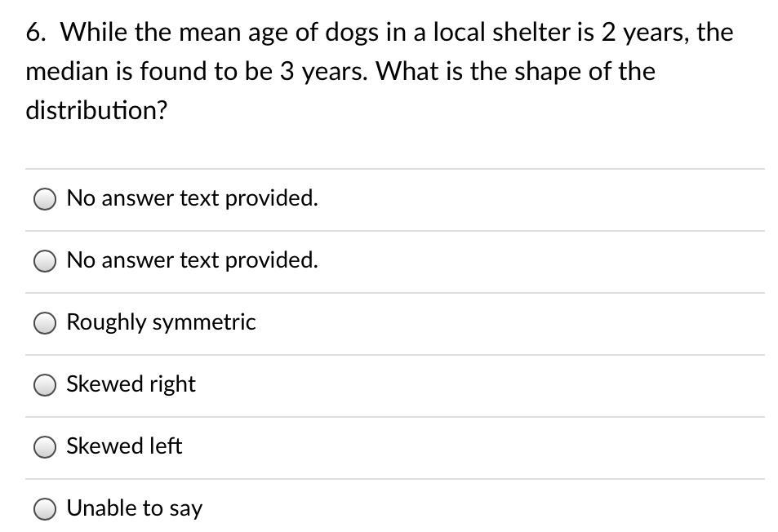Screen dimensions: 778x532
Task: Click the circle beside "Unable to say"
Action: 44,508
